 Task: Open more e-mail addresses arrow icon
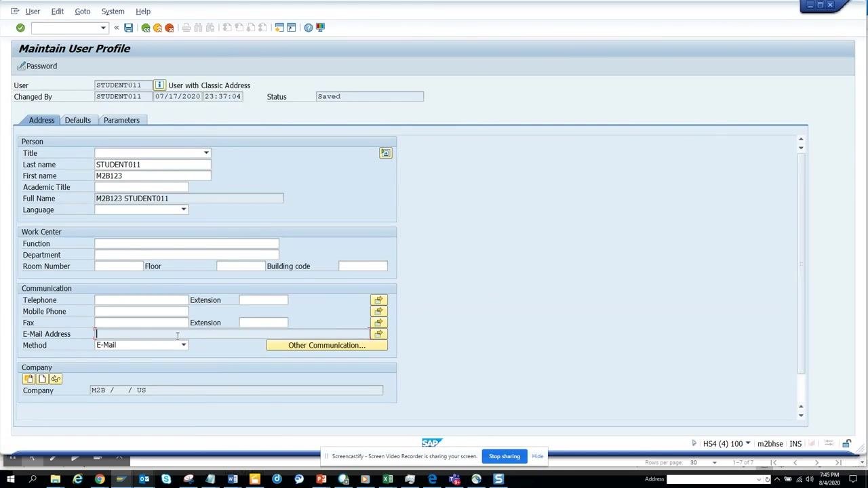point(379,334)
